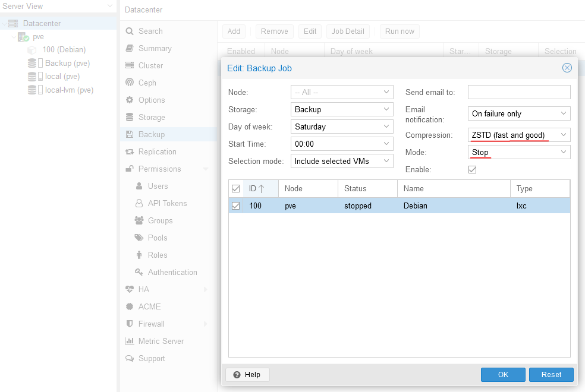Uncheck the row checkbox for VM 100

(x=236, y=206)
